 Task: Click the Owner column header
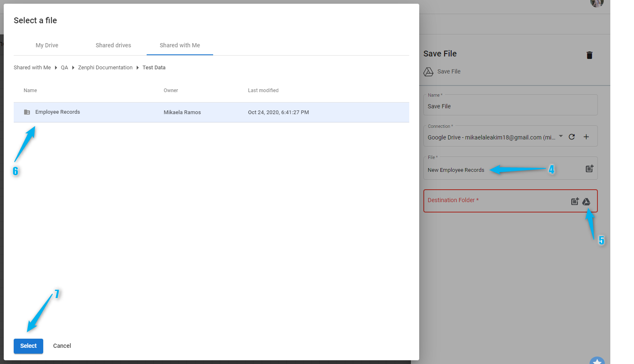click(171, 90)
